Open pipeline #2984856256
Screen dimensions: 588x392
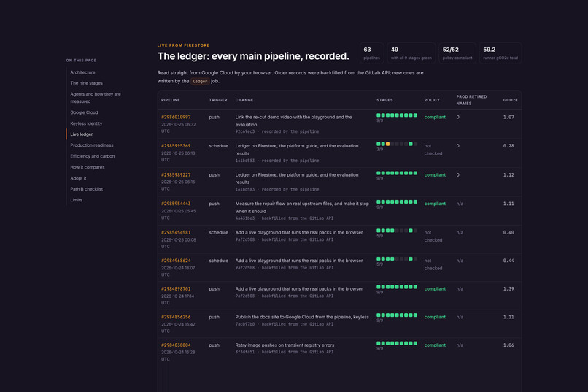[176, 317]
